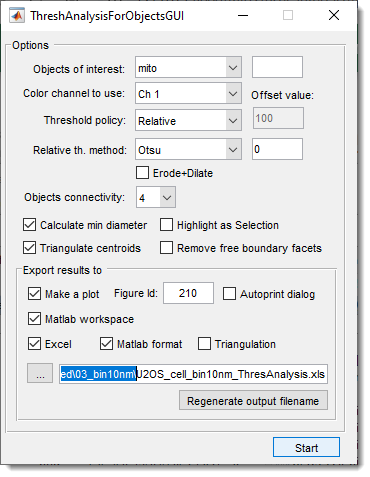Enable the Autoprint dialog checkbox
The width and height of the screenshot is (370, 477).
coord(229,294)
